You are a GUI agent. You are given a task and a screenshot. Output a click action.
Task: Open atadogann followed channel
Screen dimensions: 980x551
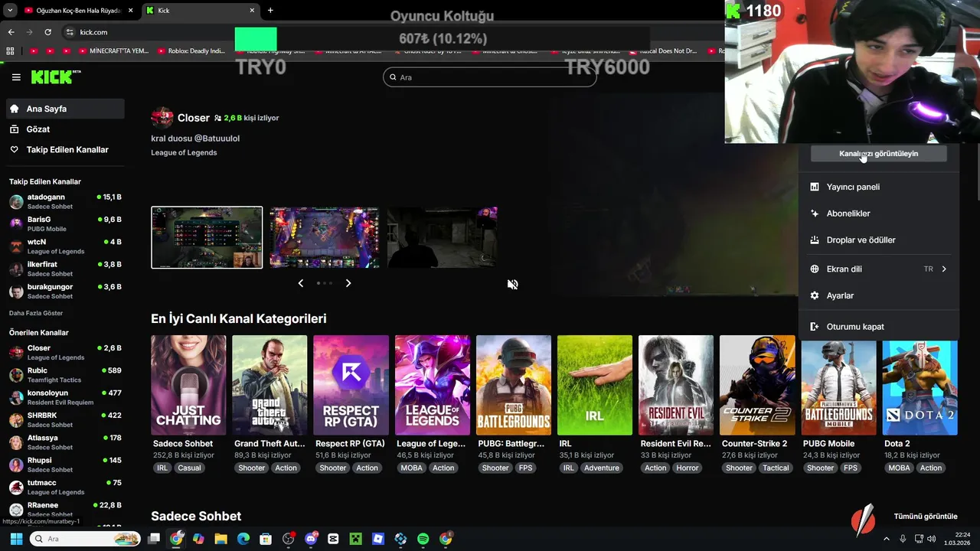pos(65,202)
